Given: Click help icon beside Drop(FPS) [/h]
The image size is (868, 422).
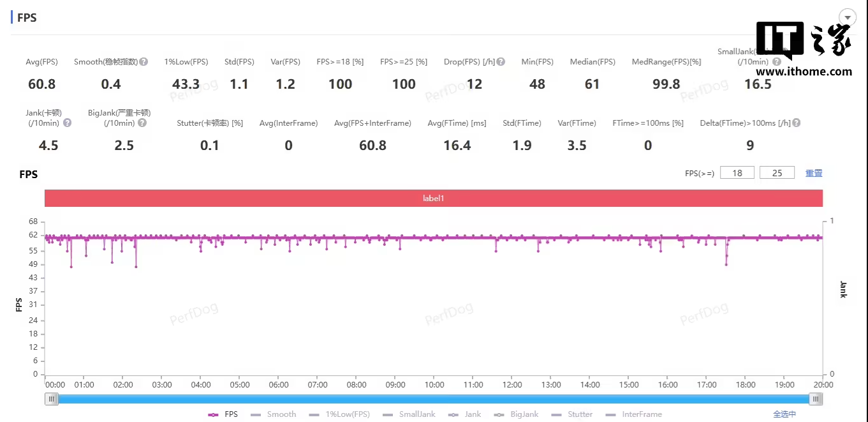Looking at the screenshot, I should [501, 62].
